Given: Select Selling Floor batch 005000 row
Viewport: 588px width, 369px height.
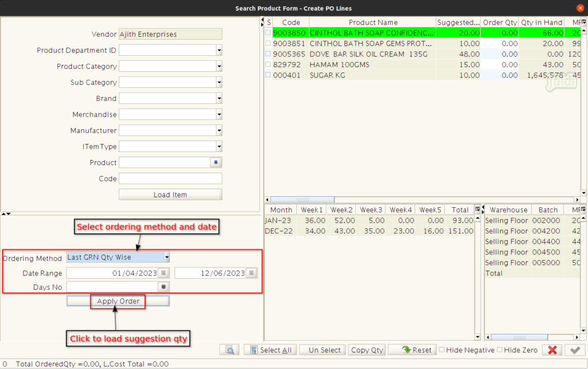Looking at the screenshot, I should click(x=532, y=263).
